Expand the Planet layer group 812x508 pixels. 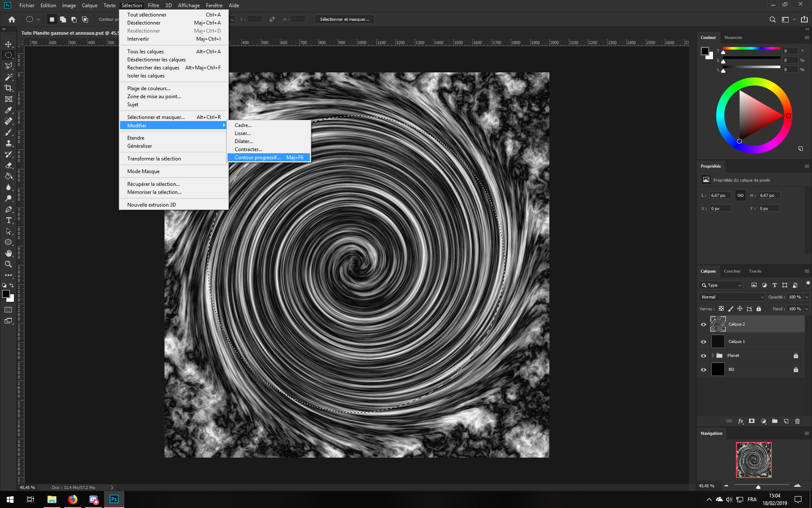713,356
